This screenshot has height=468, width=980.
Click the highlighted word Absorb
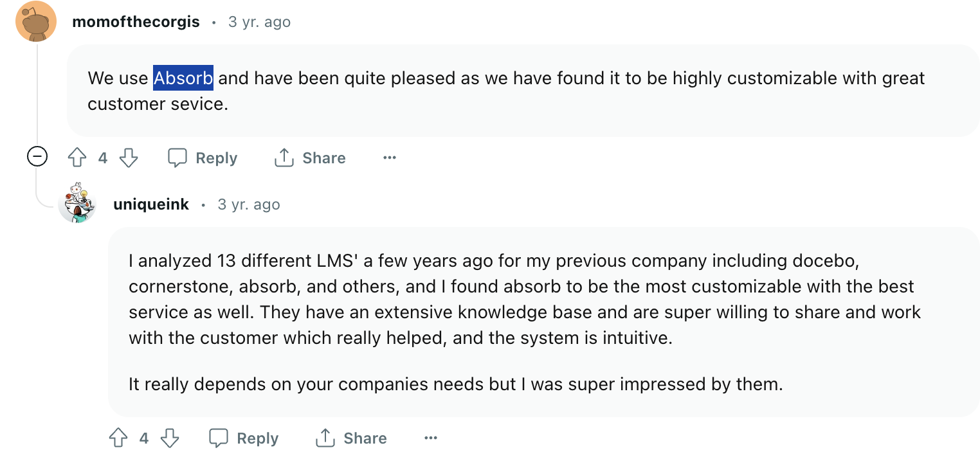[x=183, y=78]
